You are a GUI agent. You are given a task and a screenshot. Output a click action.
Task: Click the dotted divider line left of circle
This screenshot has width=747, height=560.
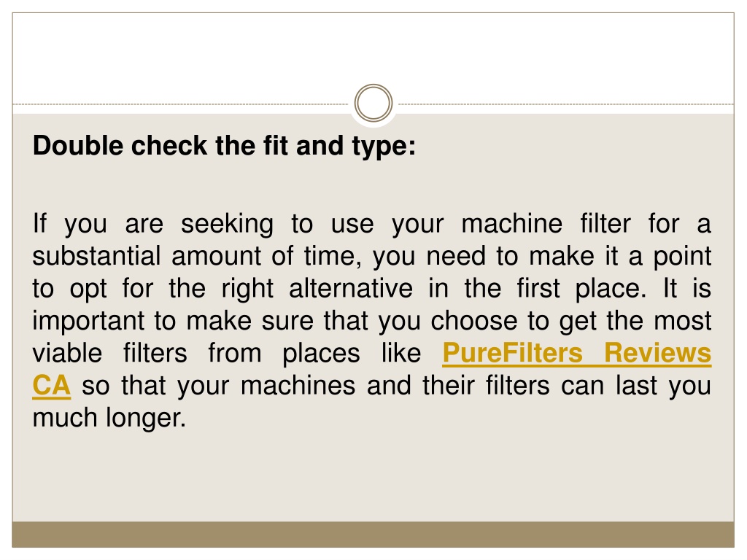point(181,104)
